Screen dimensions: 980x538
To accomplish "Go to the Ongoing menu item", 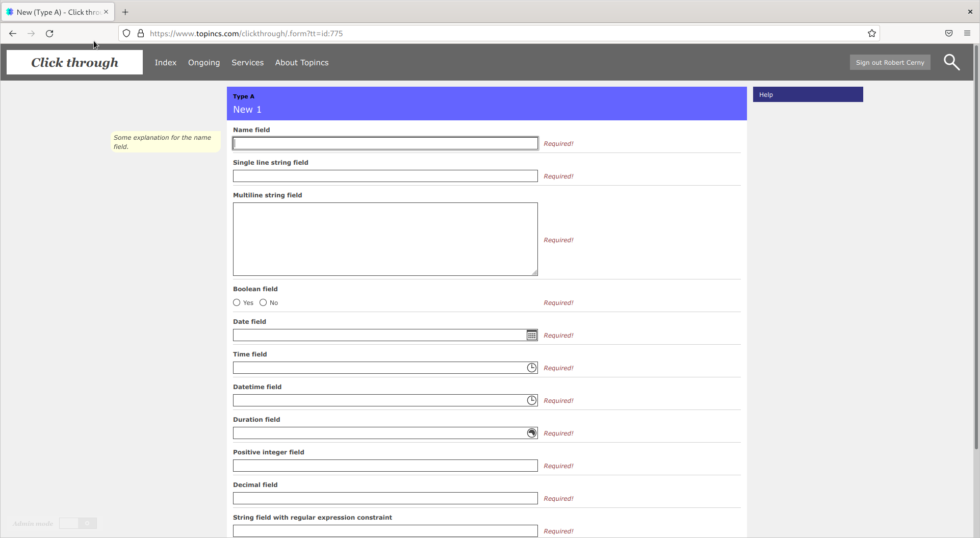I will point(204,62).
